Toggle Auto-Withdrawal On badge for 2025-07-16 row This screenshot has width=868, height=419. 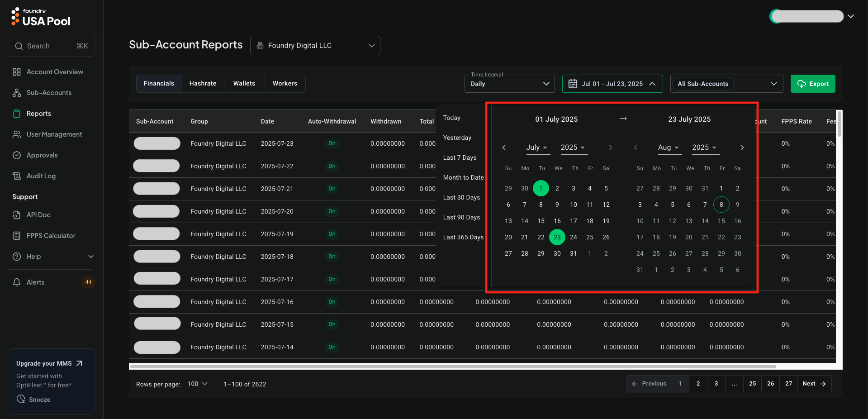(332, 302)
